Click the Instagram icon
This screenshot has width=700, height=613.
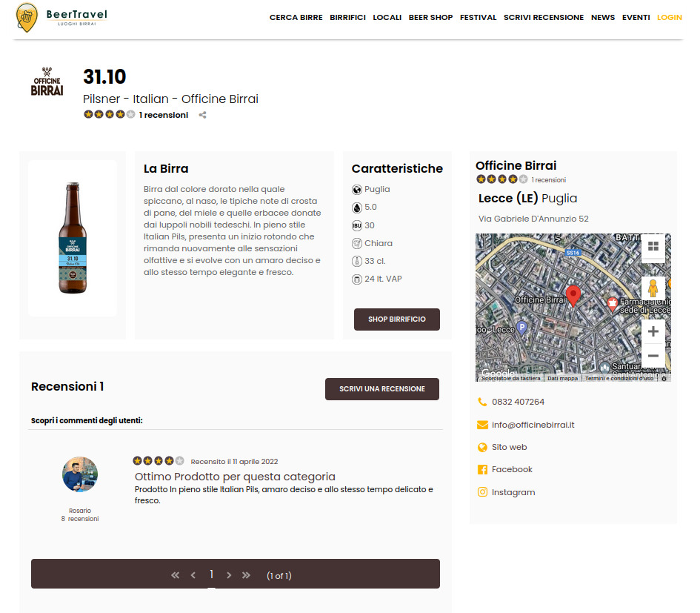482,492
